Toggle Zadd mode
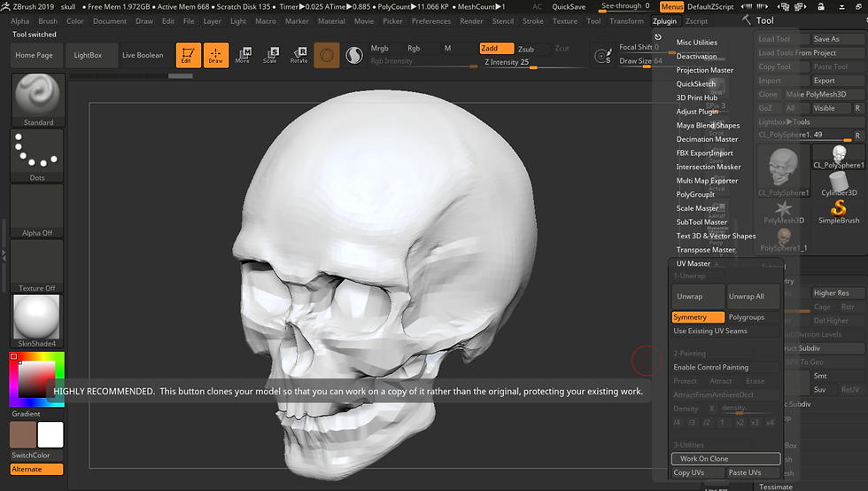This screenshot has width=868, height=491. coord(497,48)
